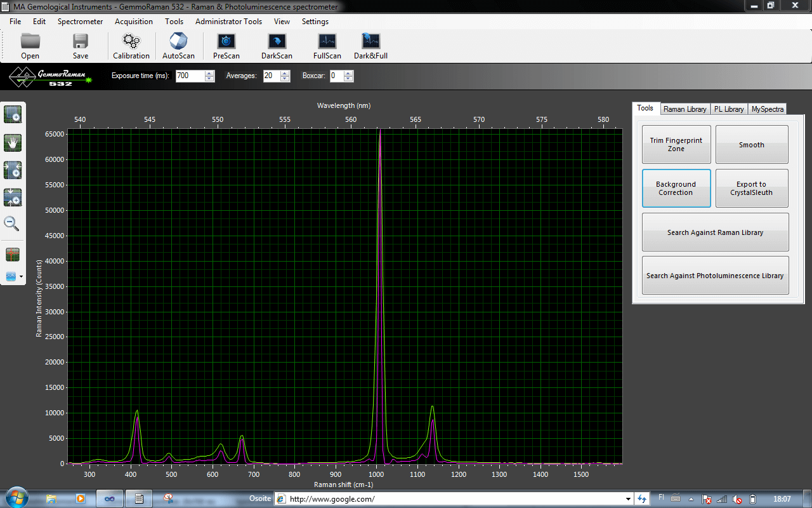The image size is (812, 508).
Task: Increase exposure time with up arrow
Action: (209, 73)
